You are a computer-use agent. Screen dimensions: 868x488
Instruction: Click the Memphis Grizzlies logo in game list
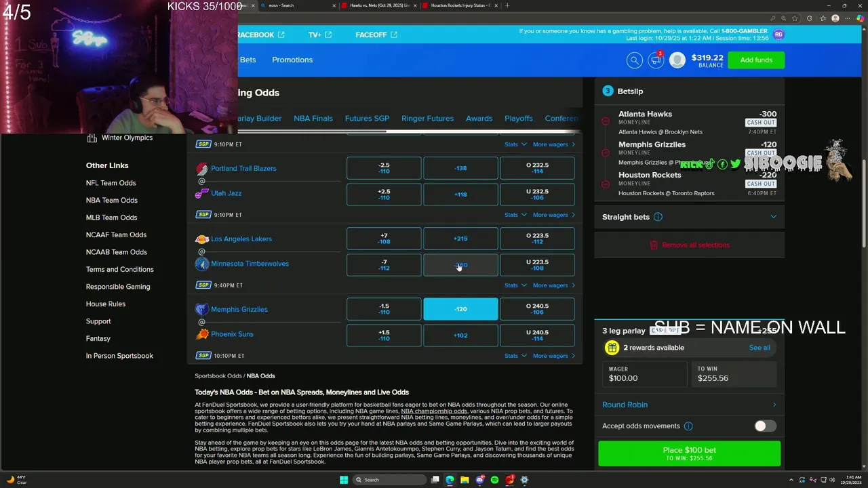(202, 310)
